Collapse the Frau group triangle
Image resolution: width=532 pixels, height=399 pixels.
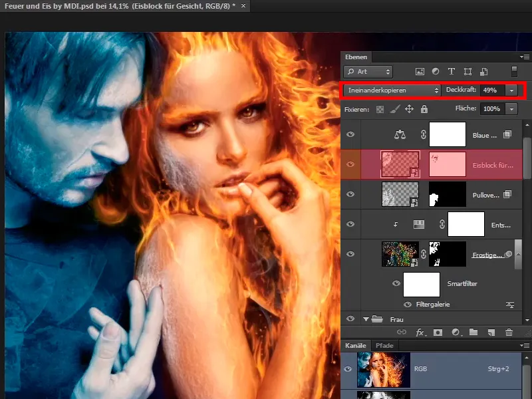coord(366,319)
